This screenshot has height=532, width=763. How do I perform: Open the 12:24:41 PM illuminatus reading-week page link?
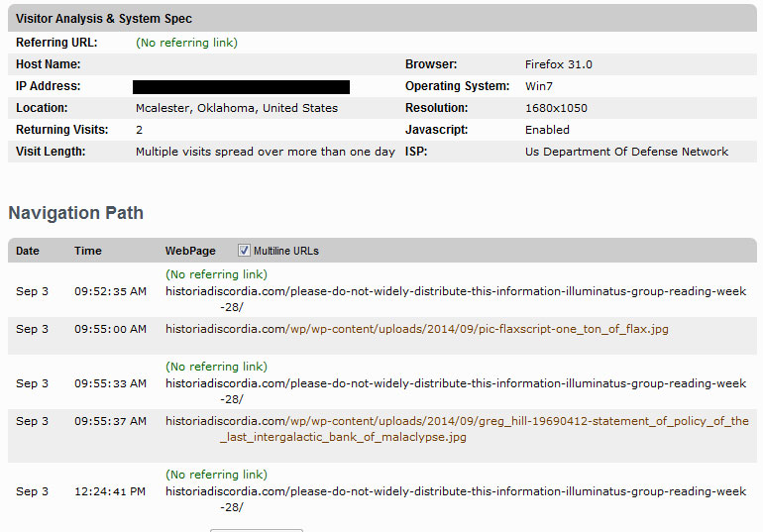[x=456, y=499]
